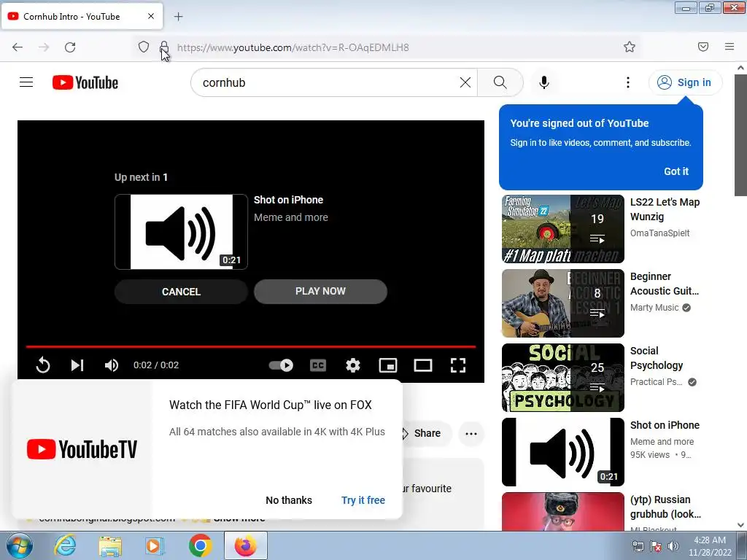Viewport: 747px width, 560px height.
Task: Replay the video with the replay icon
Action: (43, 365)
